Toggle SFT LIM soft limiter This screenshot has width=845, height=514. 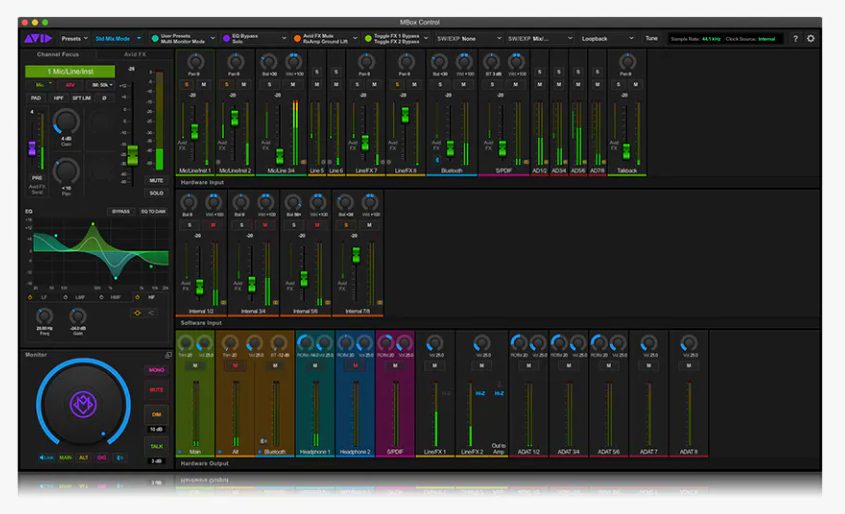pyautogui.click(x=81, y=98)
